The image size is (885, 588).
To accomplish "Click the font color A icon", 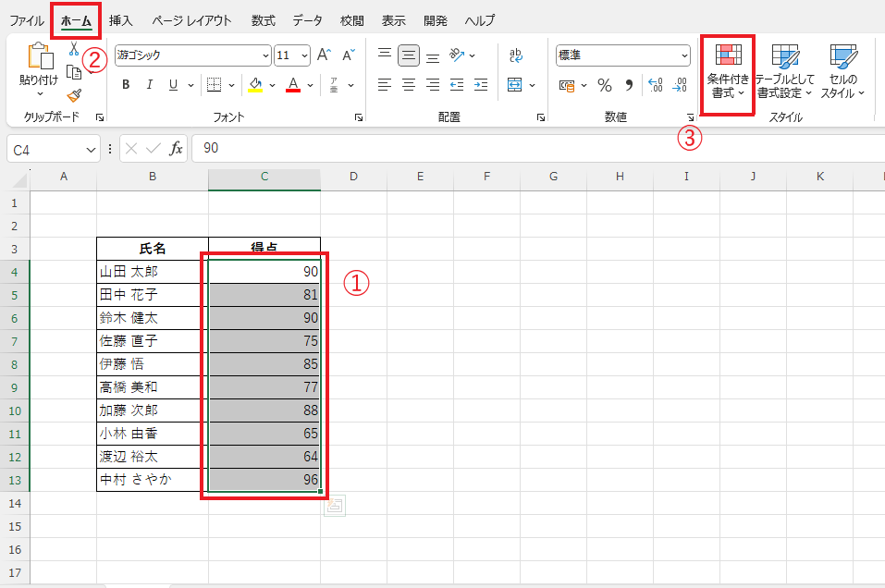I will tap(293, 85).
